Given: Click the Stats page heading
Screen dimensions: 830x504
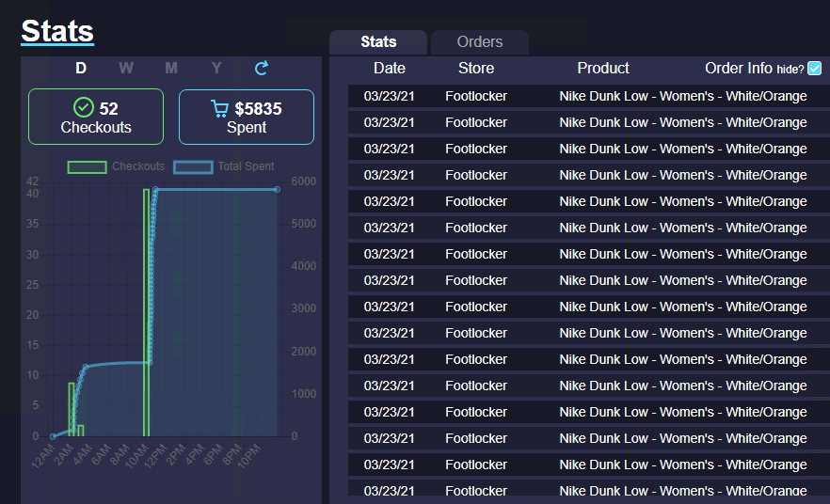Looking at the screenshot, I should point(57,31).
